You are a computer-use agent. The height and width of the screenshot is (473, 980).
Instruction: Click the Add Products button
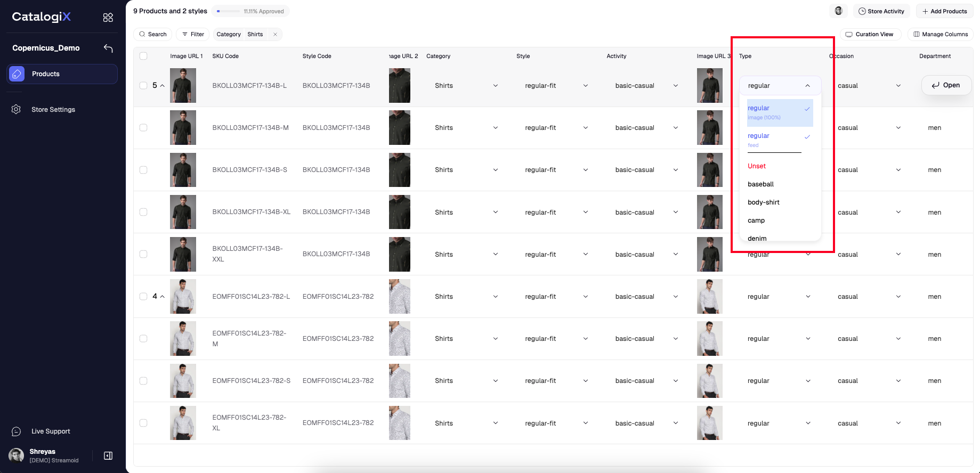click(x=944, y=11)
